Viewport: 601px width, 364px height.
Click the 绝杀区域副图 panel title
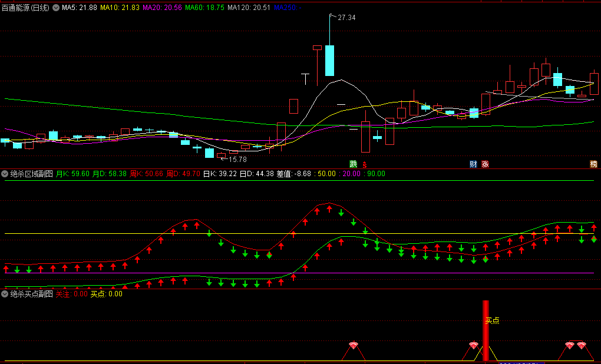click(x=32, y=174)
